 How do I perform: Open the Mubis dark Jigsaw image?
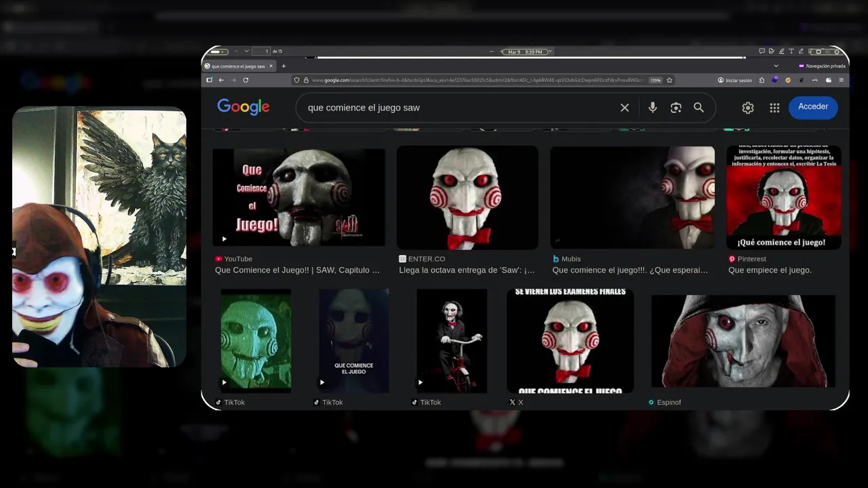(x=632, y=197)
